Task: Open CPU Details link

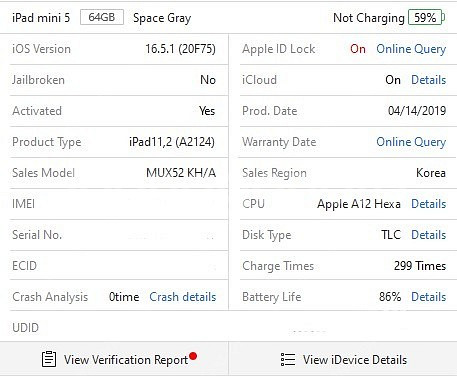Action: pos(428,204)
